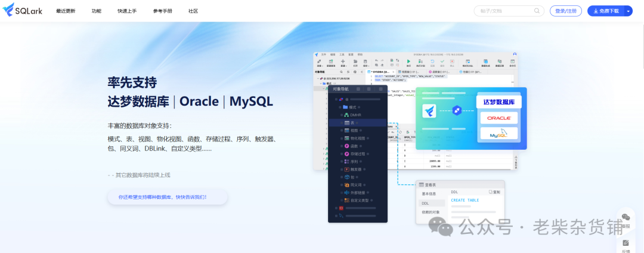The width and height of the screenshot is (644, 253).
Task: Click 工具 menu in illustration window
Action: (342, 55)
